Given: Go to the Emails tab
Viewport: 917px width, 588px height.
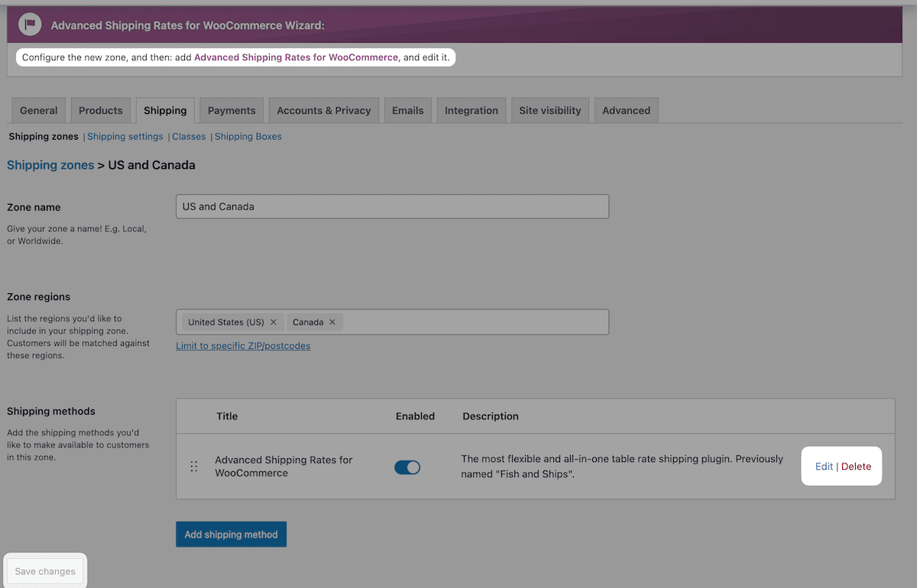Looking at the screenshot, I should click(408, 110).
